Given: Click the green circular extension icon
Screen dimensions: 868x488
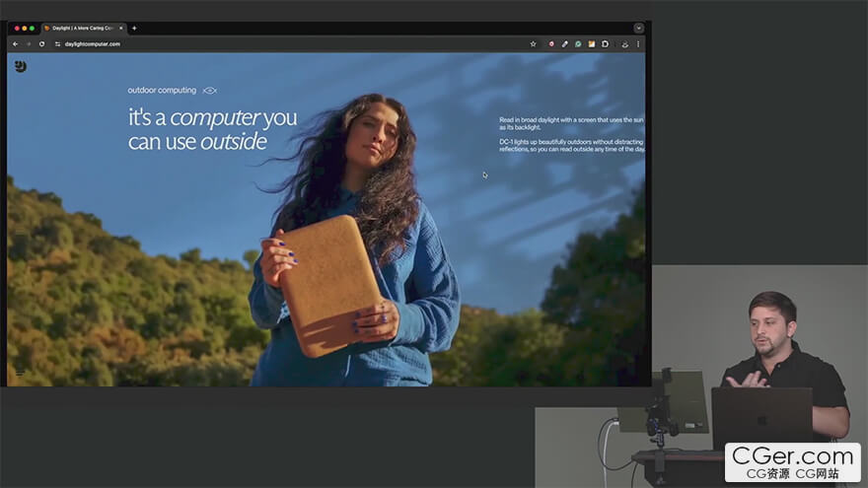Looking at the screenshot, I should 578,44.
